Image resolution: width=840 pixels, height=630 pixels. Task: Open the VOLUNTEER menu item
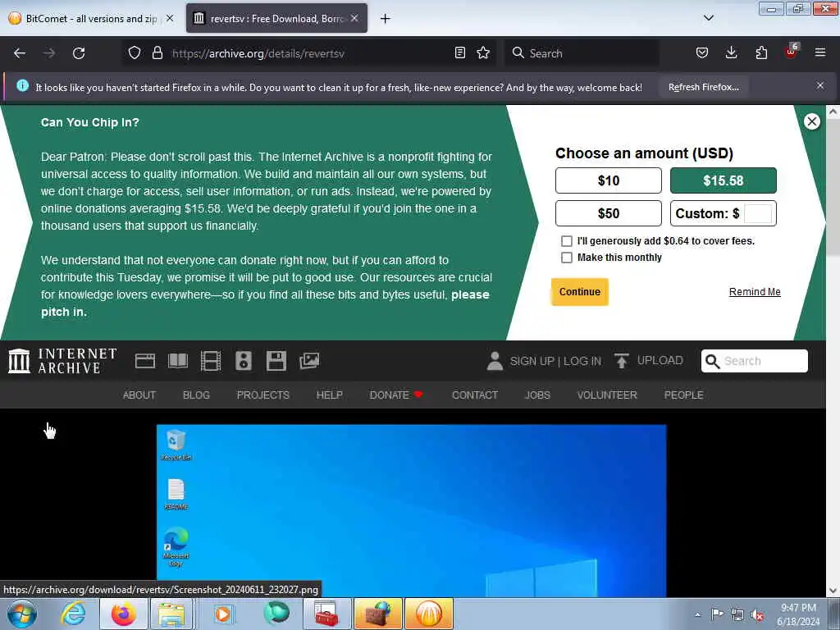pos(607,395)
